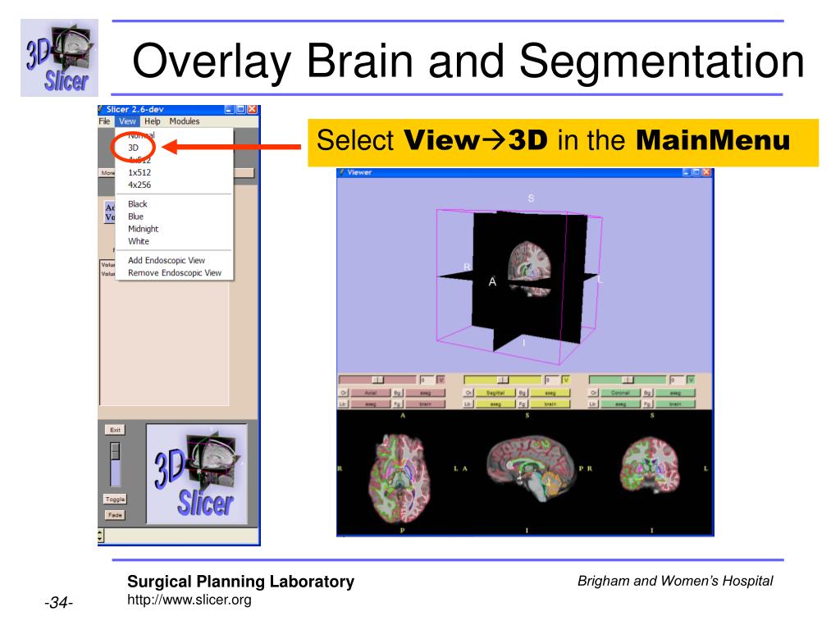Select the 4x256 view layout
The width and height of the screenshot is (840, 630).
[139, 185]
